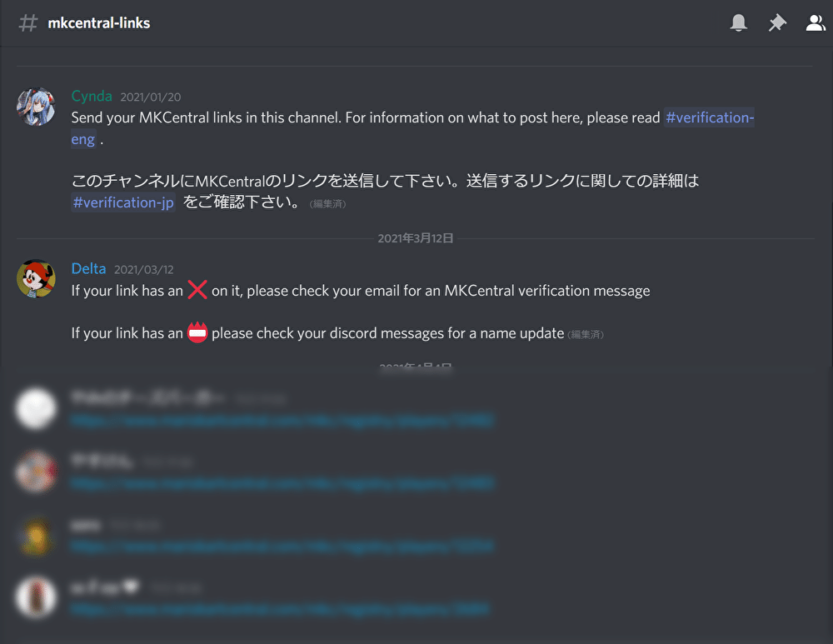Click the Cynda username
The width and height of the screenshot is (833, 644).
click(x=92, y=96)
